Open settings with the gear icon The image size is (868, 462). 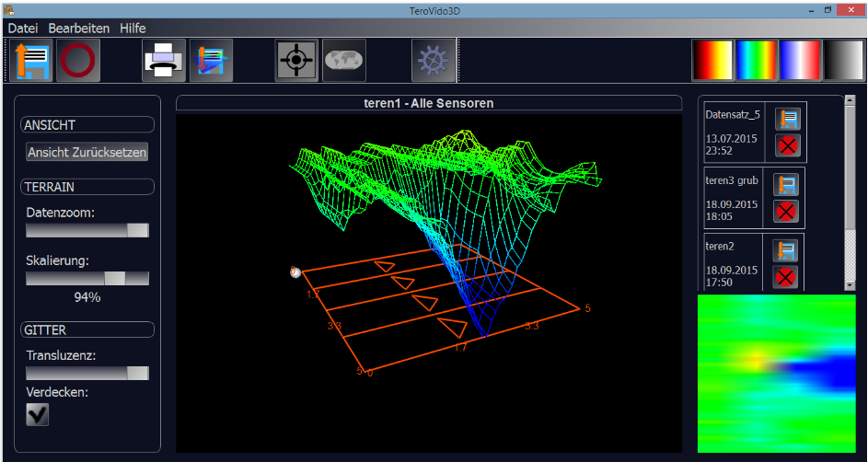tap(434, 61)
